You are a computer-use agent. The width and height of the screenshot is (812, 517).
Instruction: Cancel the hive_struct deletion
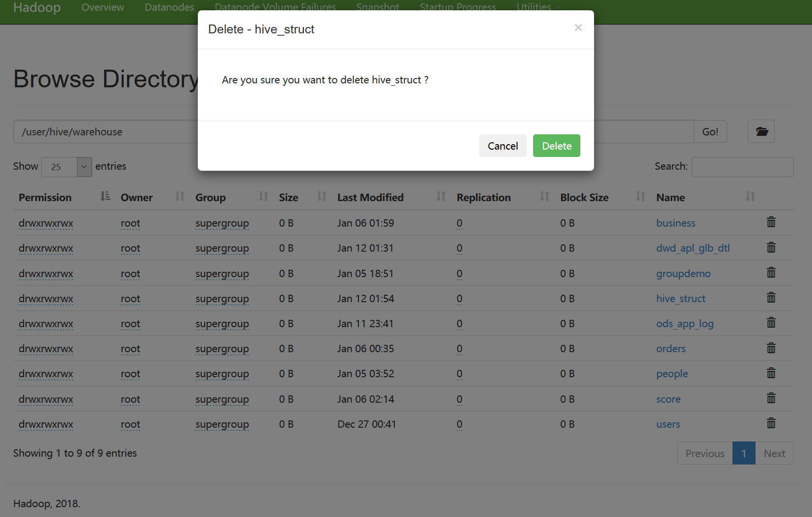coord(503,146)
